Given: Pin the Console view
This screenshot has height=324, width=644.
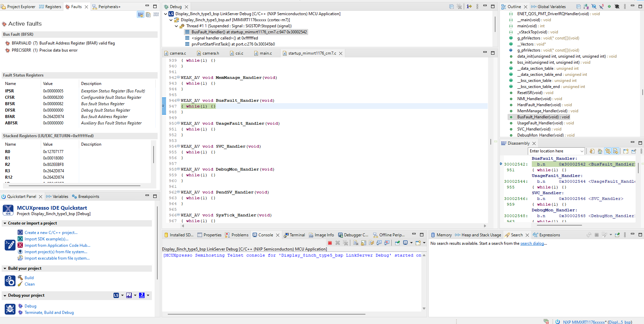Looking at the screenshot, I should coord(397,243).
